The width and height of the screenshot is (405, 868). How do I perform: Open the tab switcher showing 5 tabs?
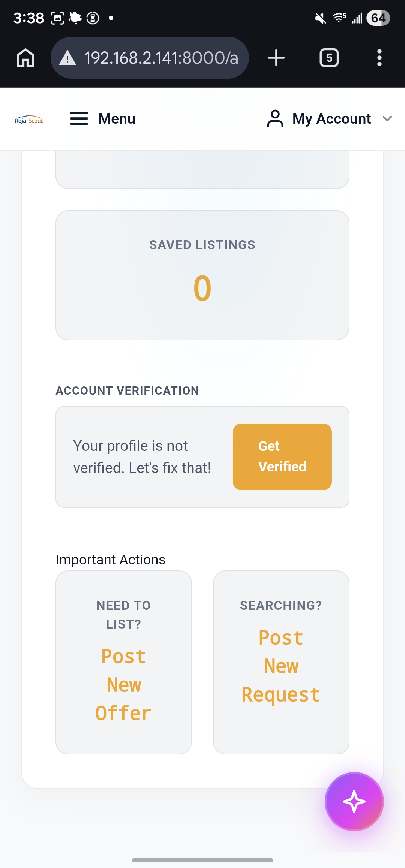(x=329, y=58)
